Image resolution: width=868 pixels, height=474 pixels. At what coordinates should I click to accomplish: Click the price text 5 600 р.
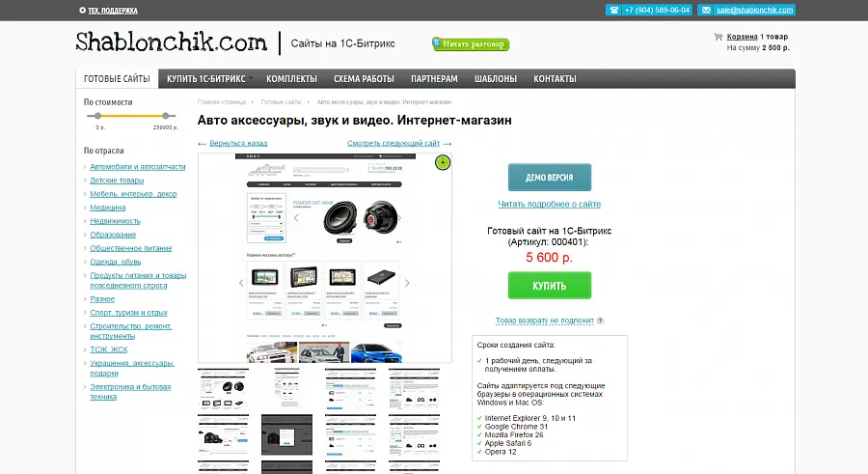549,257
